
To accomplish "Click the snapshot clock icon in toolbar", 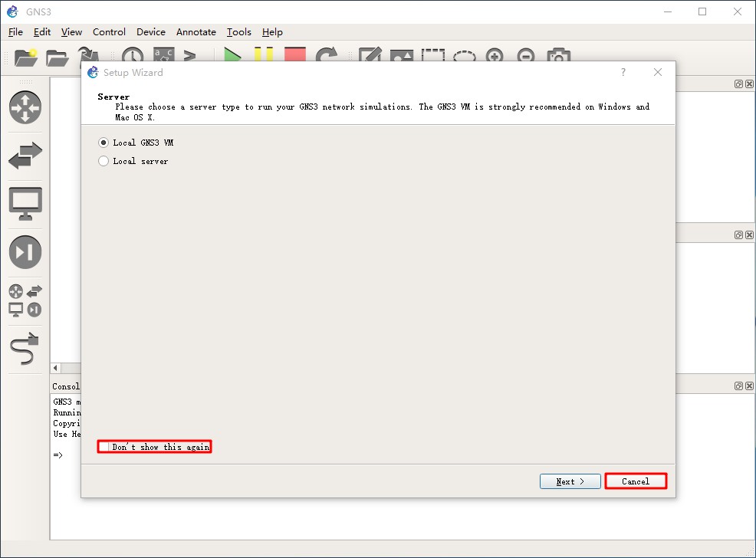I will tap(133, 55).
